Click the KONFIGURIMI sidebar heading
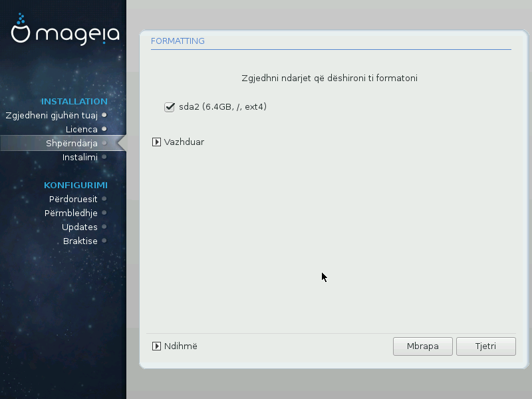Viewport: 532px width, 399px height. [75, 185]
